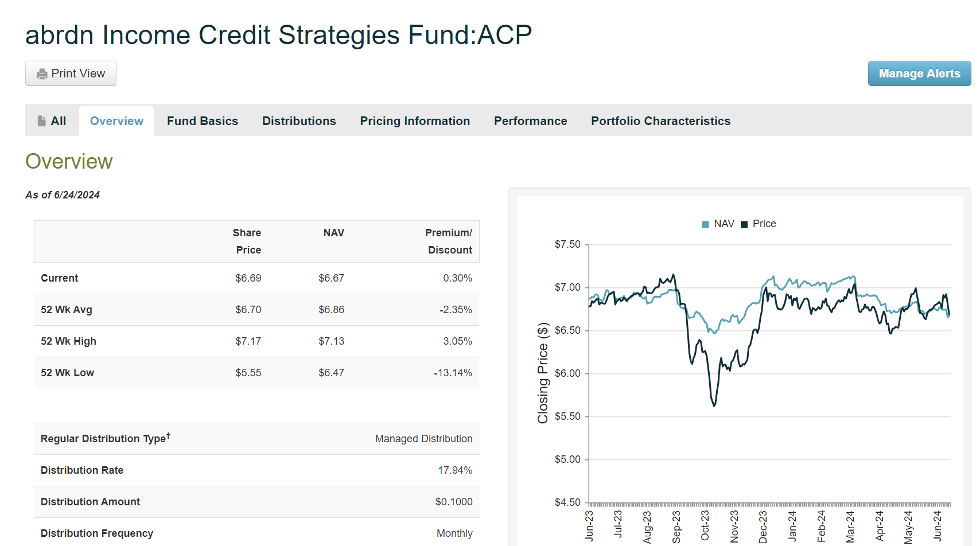
Task: Open the Distributions tab
Action: click(x=299, y=120)
